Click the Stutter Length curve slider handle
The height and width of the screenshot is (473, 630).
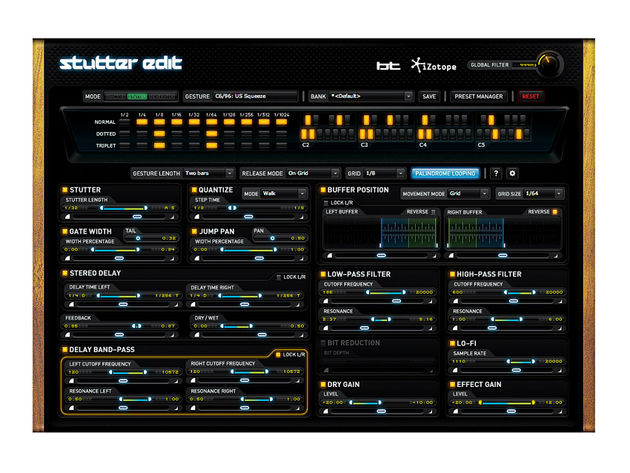(x=137, y=217)
